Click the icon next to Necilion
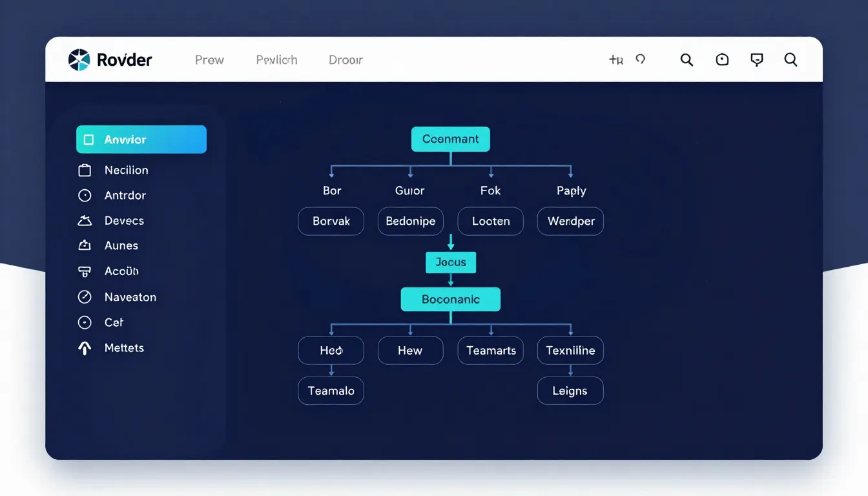This screenshot has width=868, height=496. click(x=85, y=170)
